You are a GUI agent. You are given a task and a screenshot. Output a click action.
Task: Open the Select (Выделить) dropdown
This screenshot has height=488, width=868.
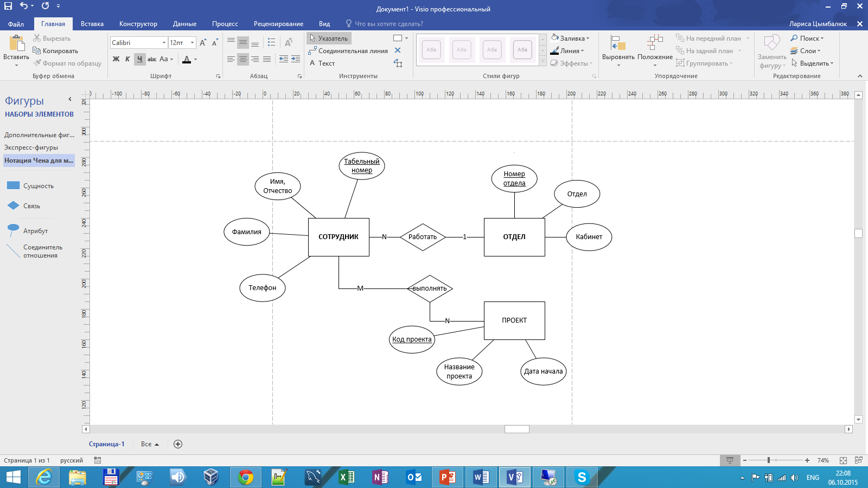point(812,63)
